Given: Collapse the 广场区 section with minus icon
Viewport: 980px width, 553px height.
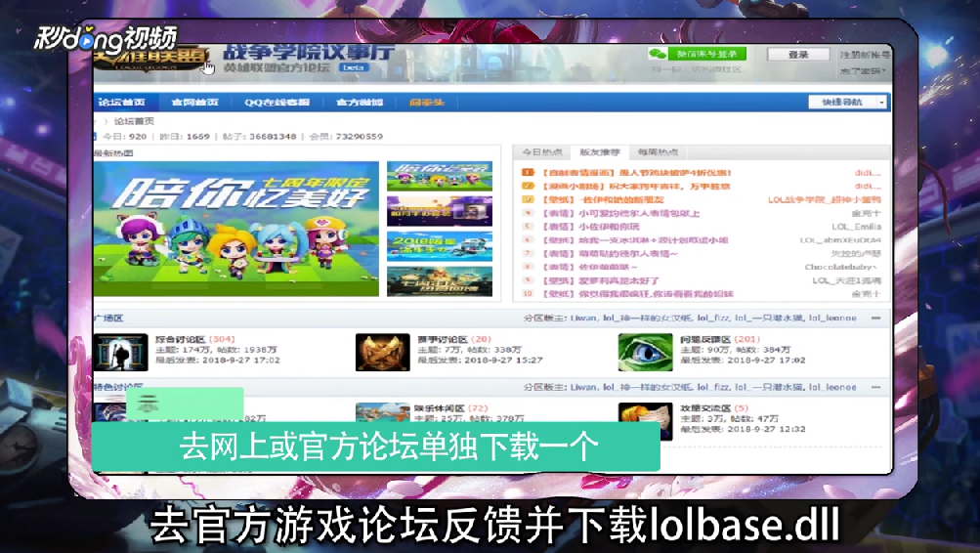Looking at the screenshot, I should coord(876,319).
